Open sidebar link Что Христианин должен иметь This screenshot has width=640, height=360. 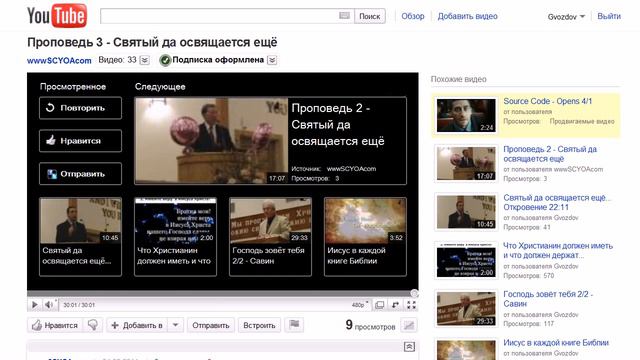tap(558, 251)
